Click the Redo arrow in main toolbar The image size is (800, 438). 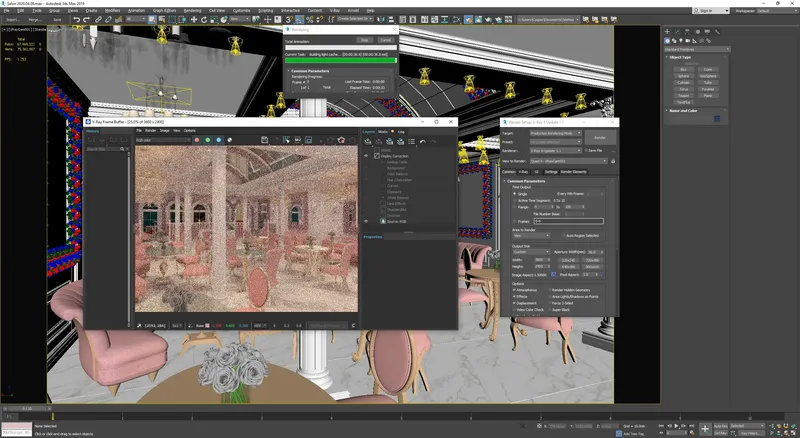86,19
